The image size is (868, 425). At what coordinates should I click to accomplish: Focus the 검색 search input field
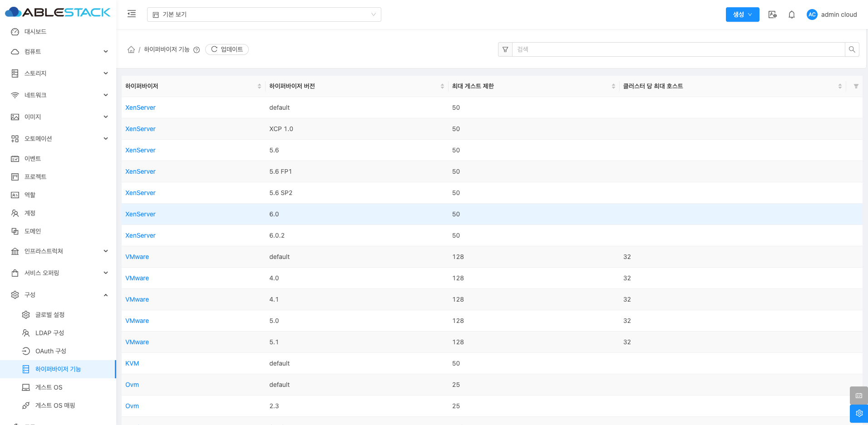click(x=678, y=49)
